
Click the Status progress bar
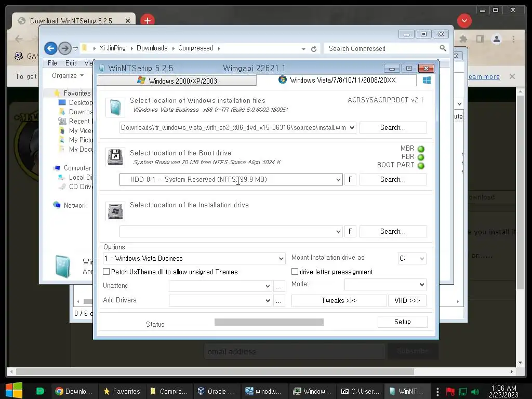point(269,322)
